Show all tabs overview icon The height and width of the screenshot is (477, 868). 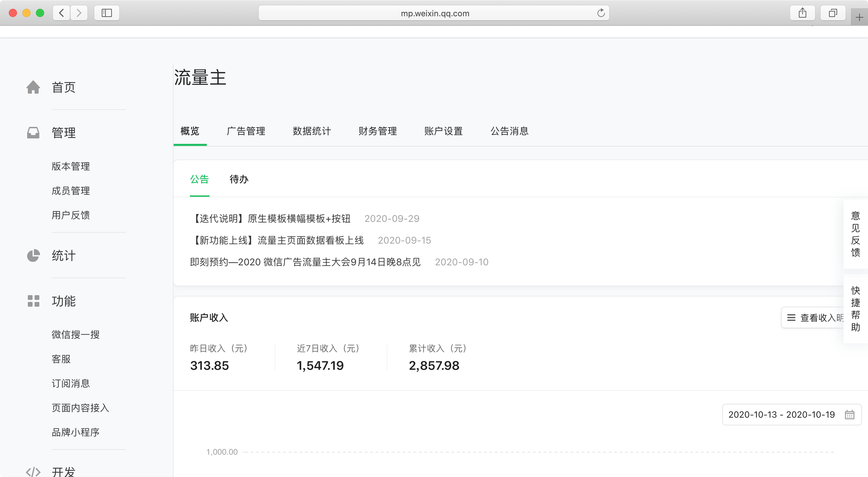833,13
